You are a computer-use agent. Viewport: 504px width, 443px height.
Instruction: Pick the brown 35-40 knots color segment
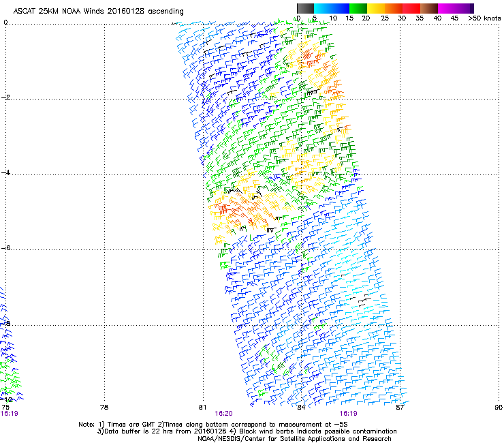pyautogui.click(x=429, y=8)
